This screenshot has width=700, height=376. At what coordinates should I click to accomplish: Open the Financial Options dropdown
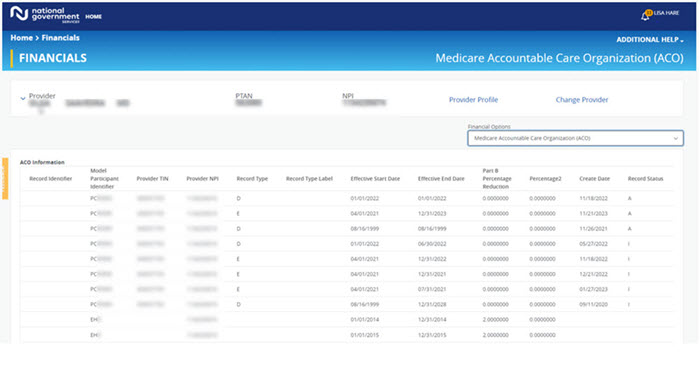tap(575, 138)
